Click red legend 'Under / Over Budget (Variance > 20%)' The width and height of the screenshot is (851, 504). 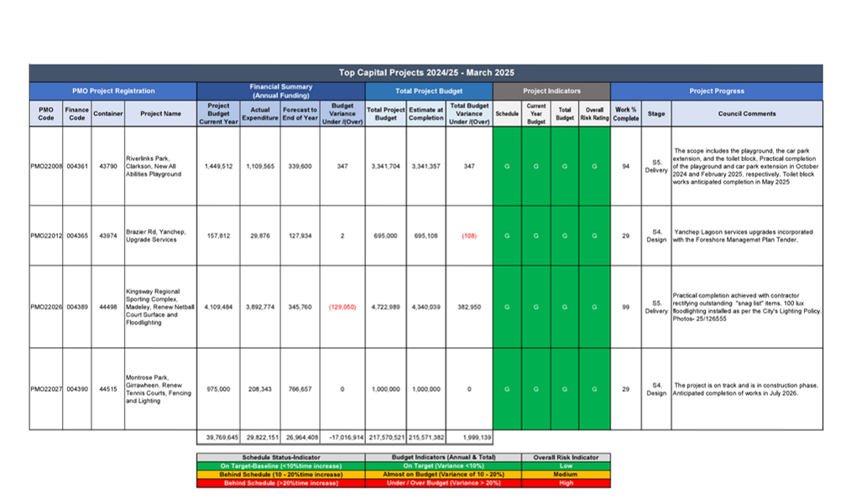pyautogui.click(x=443, y=483)
